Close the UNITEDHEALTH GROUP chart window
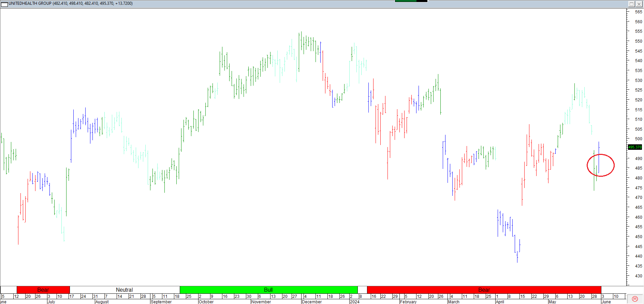 click(x=639, y=4)
